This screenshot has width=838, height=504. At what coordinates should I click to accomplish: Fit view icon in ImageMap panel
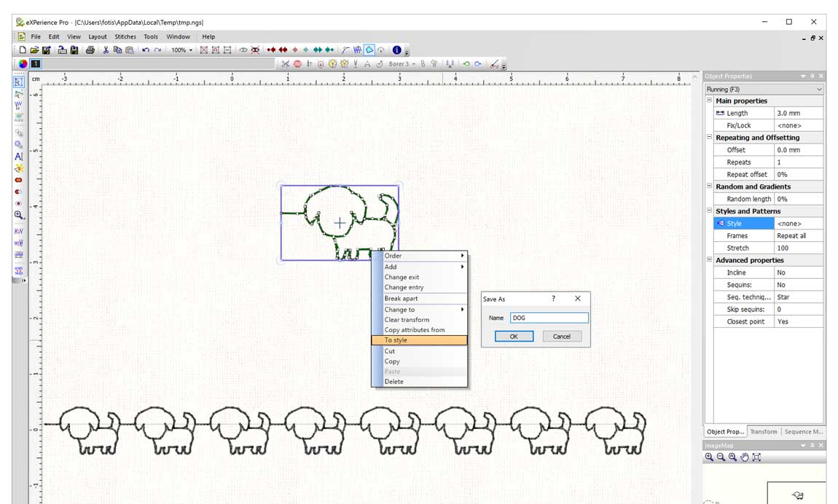click(x=756, y=457)
